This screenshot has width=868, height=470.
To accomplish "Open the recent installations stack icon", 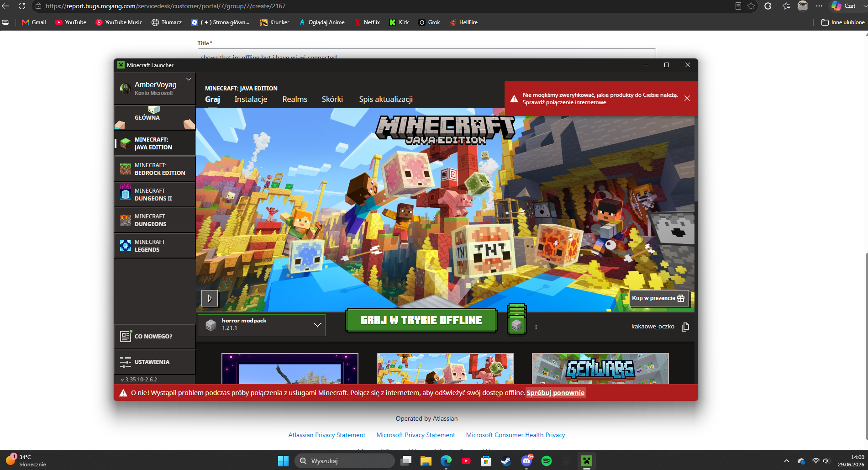I will [x=517, y=320].
